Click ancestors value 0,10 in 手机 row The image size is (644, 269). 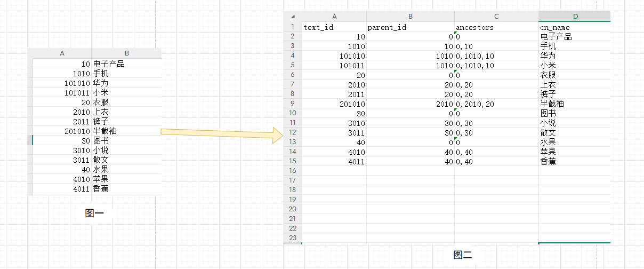click(x=496, y=46)
